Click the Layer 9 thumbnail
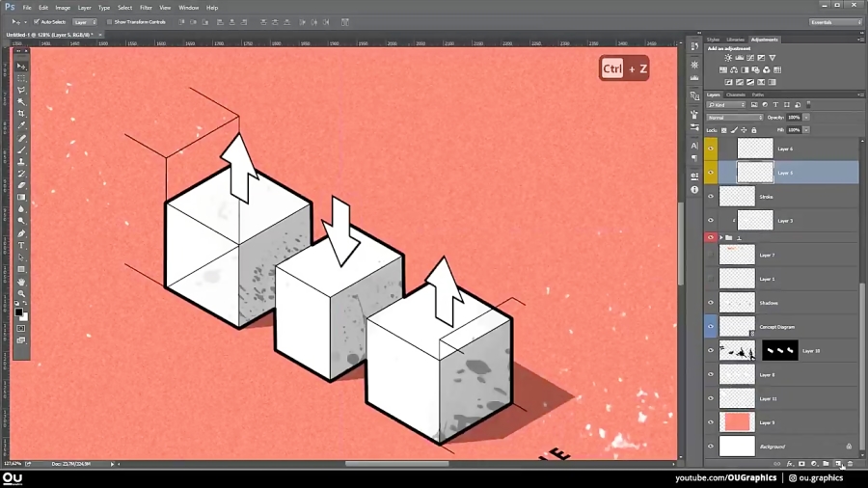Viewport: 868px width, 488px height. pyautogui.click(x=737, y=422)
